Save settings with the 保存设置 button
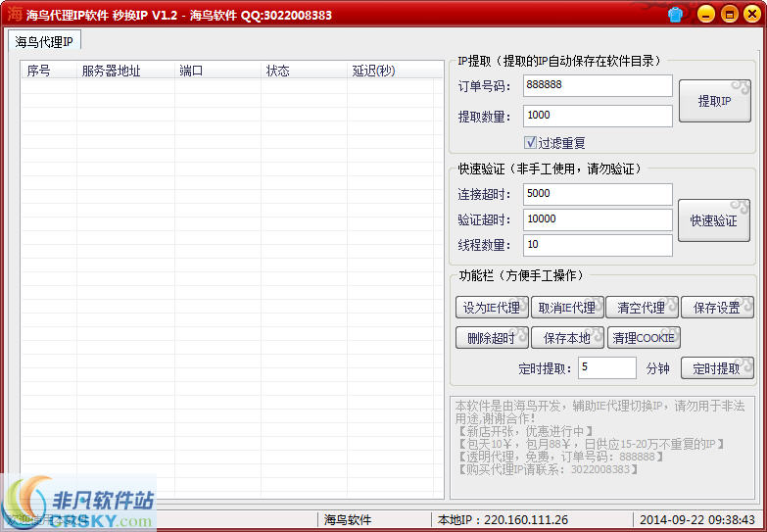The width and height of the screenshot is (767, 532). click(717, 308)
